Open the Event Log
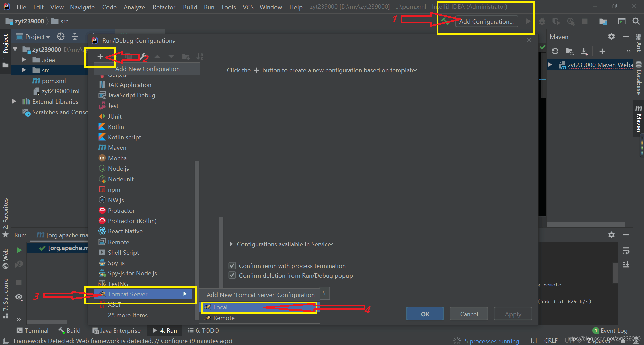 [610, 330]
